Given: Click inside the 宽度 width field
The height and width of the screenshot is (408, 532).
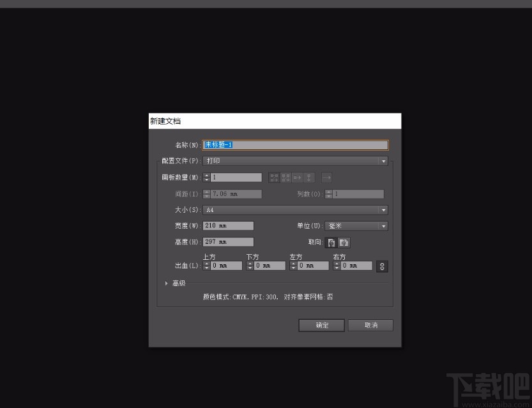Looking at the screenshot, I should 228,225.
